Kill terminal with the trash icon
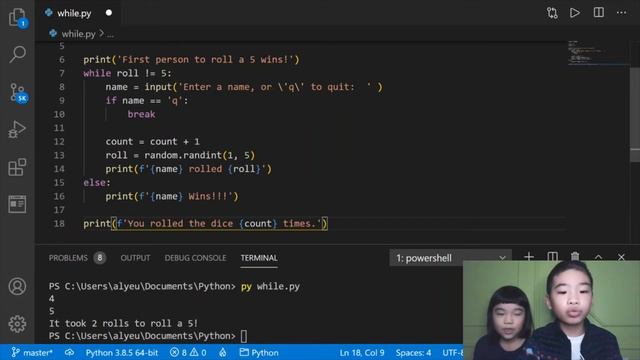The image size is (640, 360). click(x=575, y=256)
